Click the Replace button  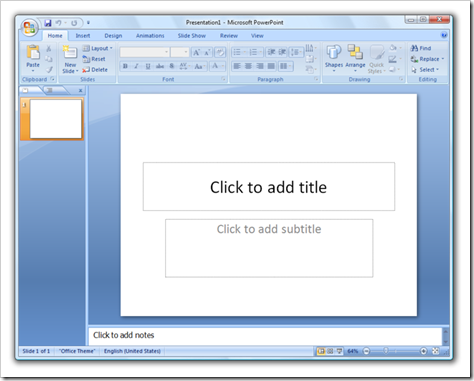tap(427, 59)
